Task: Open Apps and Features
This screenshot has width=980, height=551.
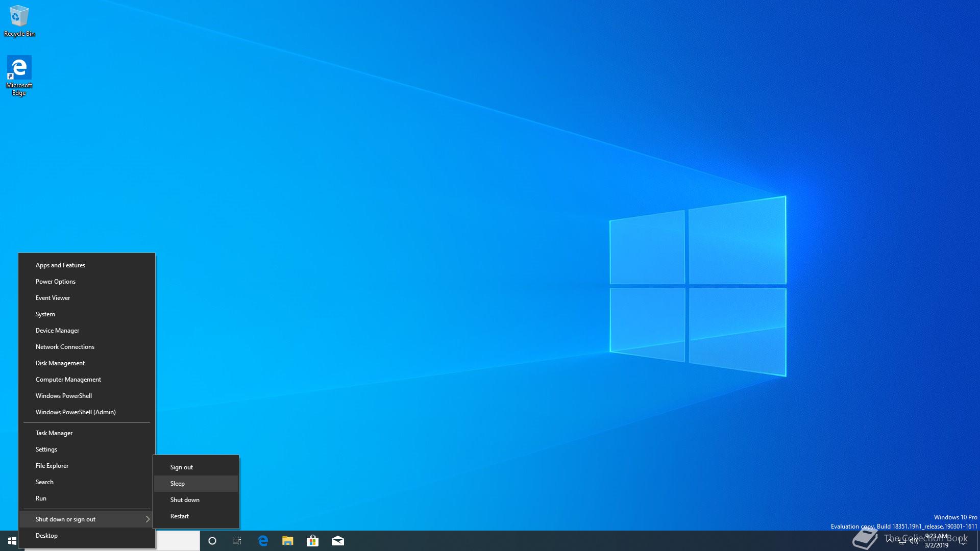Action: coord(87,265)
